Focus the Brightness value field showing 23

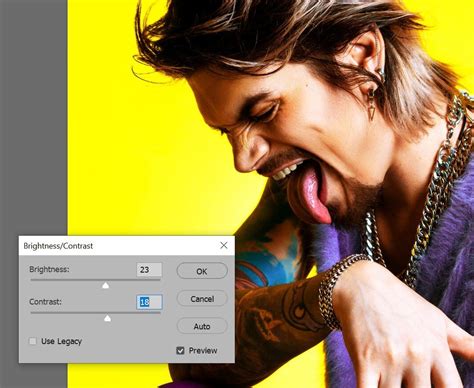[149, 270]
